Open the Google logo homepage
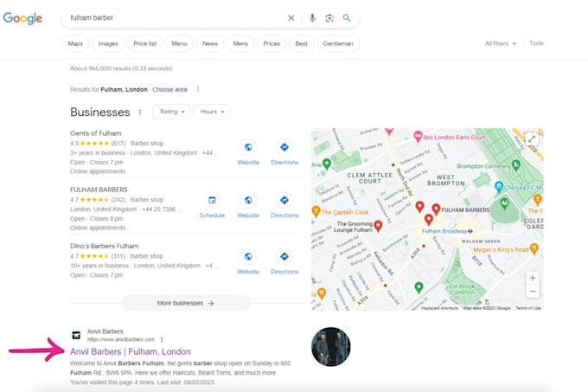 tap(22, 18)
